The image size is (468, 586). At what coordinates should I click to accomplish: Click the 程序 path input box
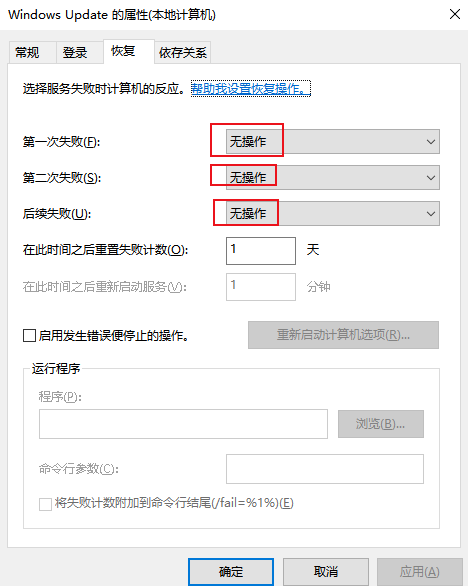183,424
